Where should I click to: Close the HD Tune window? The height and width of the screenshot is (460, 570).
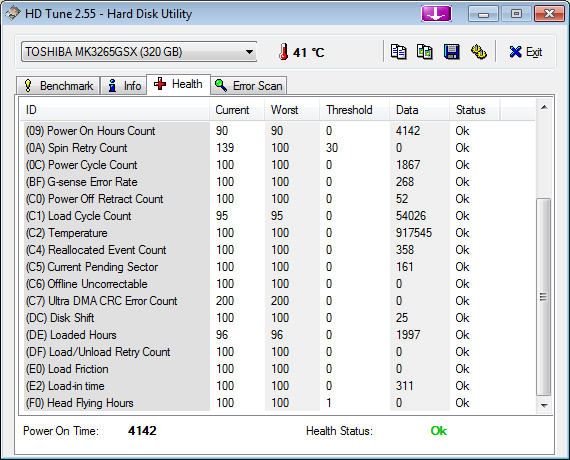tap(549, 14)
